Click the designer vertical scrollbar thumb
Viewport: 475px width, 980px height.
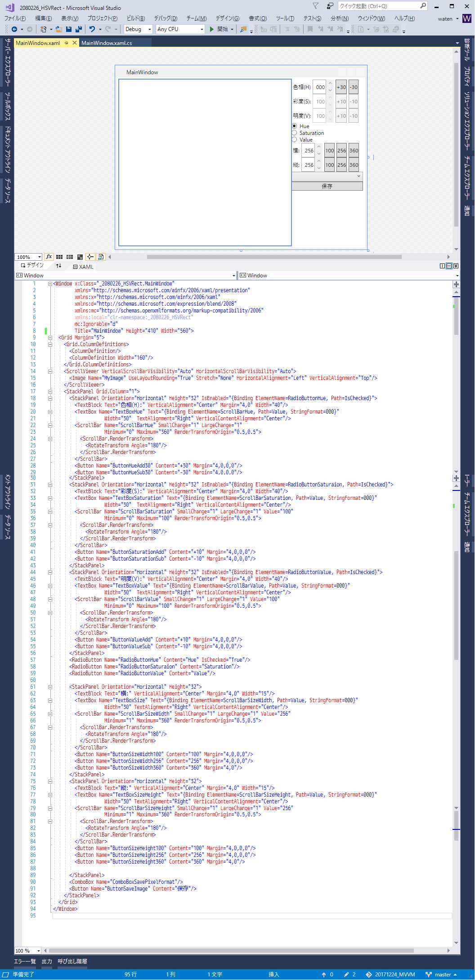[456, 144]
